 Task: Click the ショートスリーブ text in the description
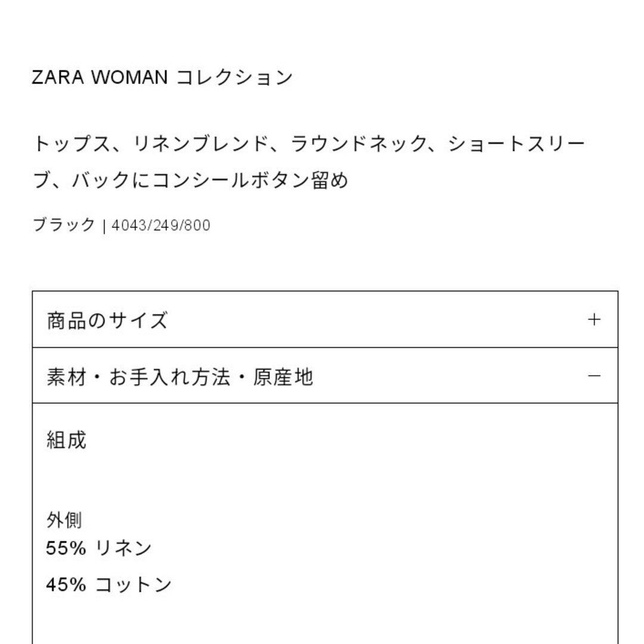pyautogui.click(x=516, y=144)
